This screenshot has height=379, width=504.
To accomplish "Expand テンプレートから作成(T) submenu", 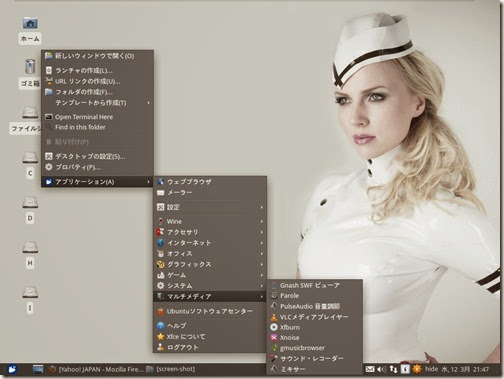I will click(97, 103).
